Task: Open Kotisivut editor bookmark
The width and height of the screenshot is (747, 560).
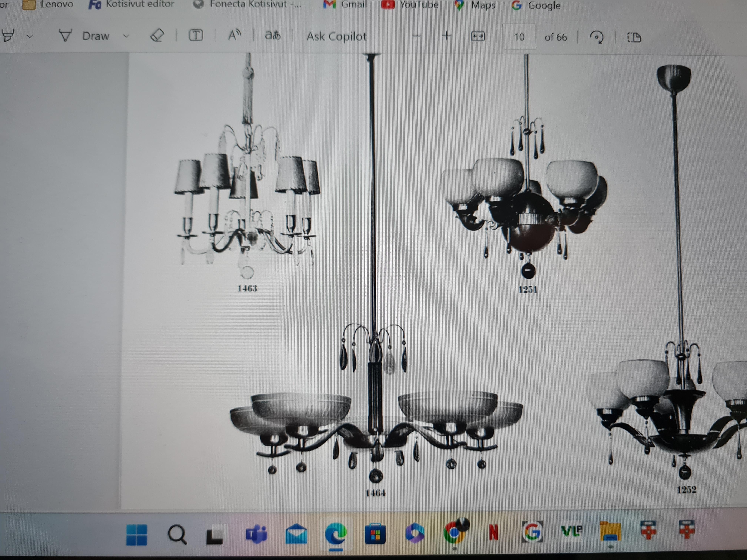Action: (131, 4)
